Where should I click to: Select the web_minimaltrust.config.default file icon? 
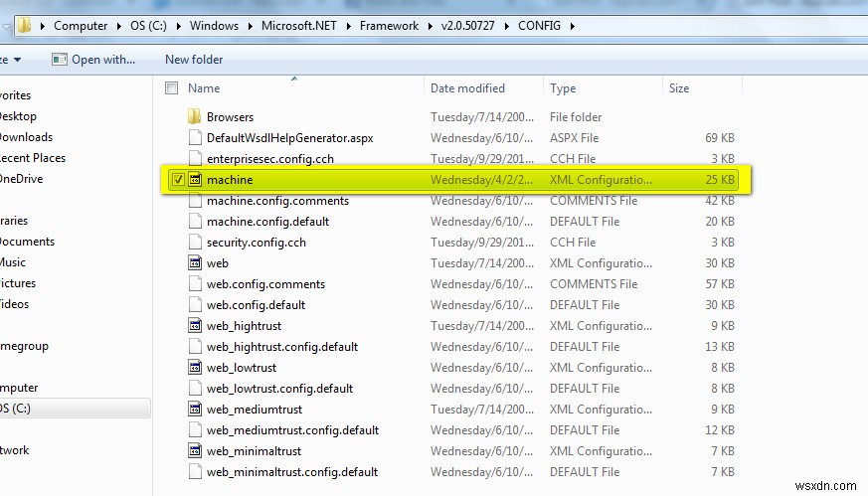coord(195,472)
